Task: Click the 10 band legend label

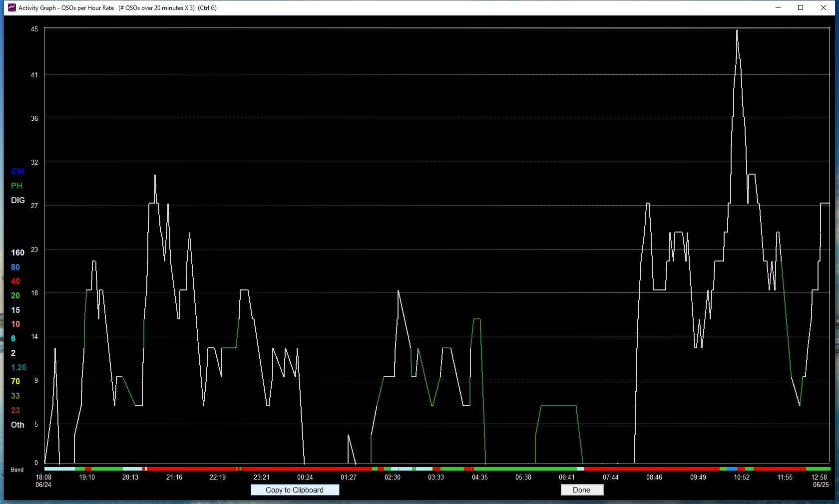Action: click(15, 324)
